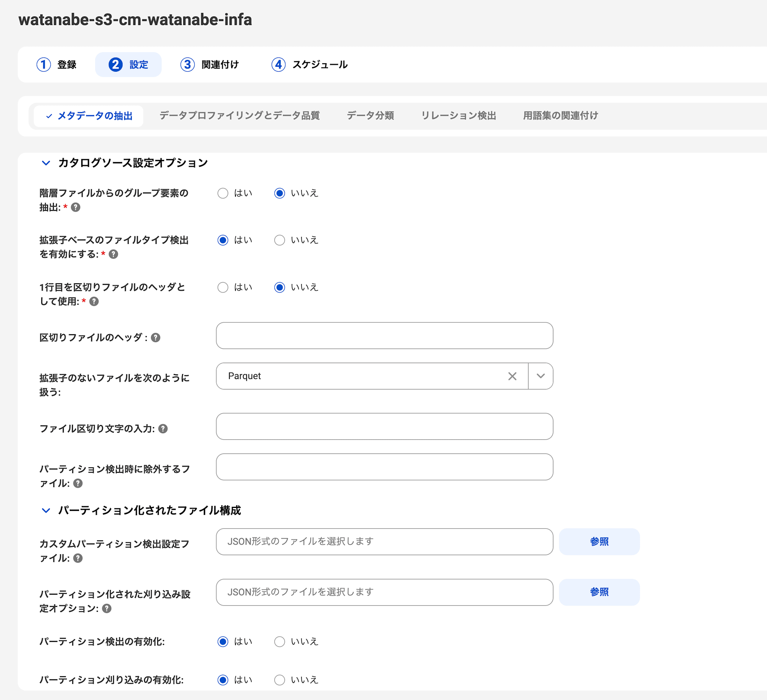
Task: Select いいえ for 拡張子ベースのファイルタイプ検出
Action: (x=280, y=240)
